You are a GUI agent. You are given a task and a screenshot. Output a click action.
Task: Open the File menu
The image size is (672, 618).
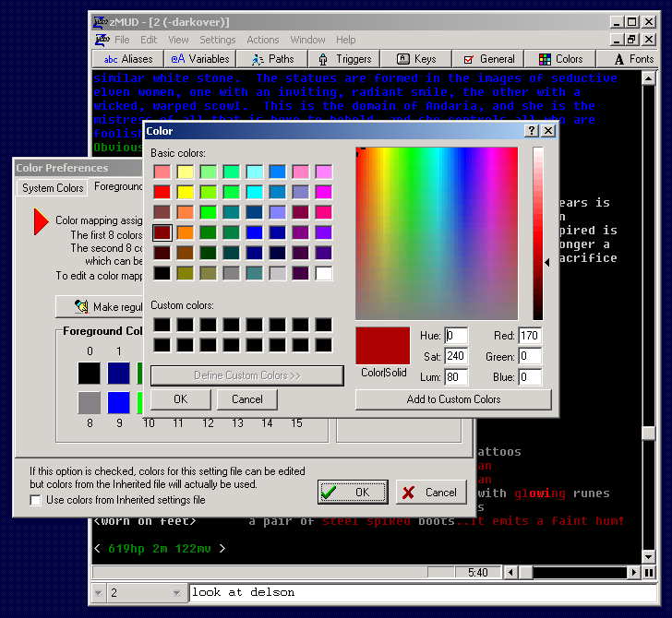pyautogui.click(x=122, y=40)
